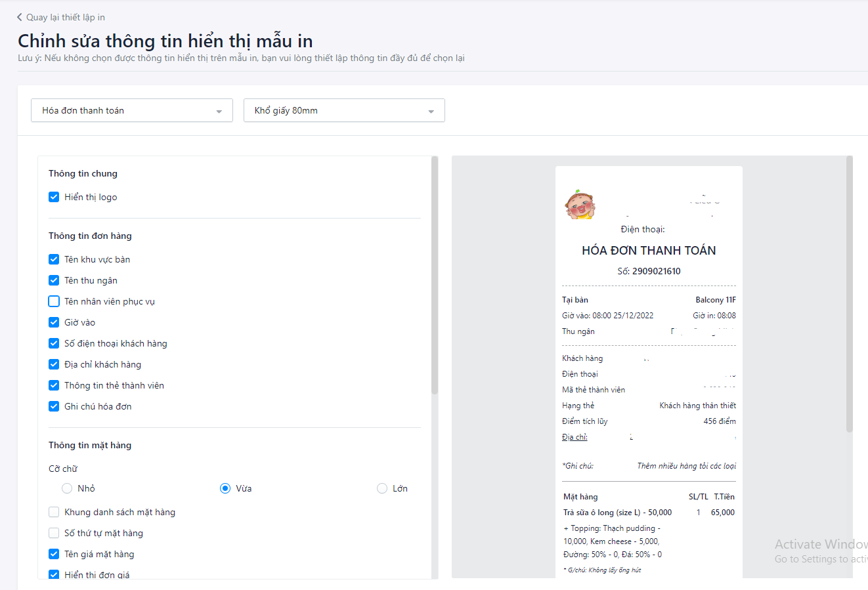868x590 pixels.
Task: Click the HÓA ĐƠN THANH TOÁN receipt title
Action: click(649, 250)
